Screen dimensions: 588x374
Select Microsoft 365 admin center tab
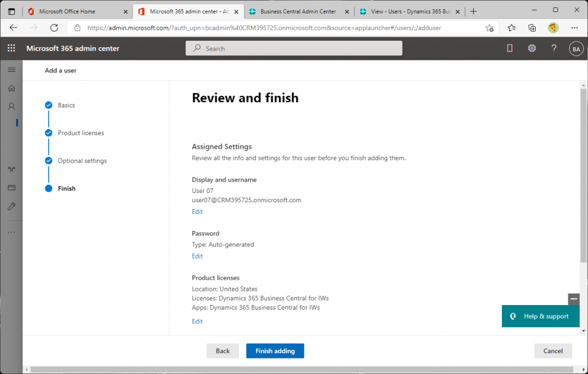pos(188,11)
